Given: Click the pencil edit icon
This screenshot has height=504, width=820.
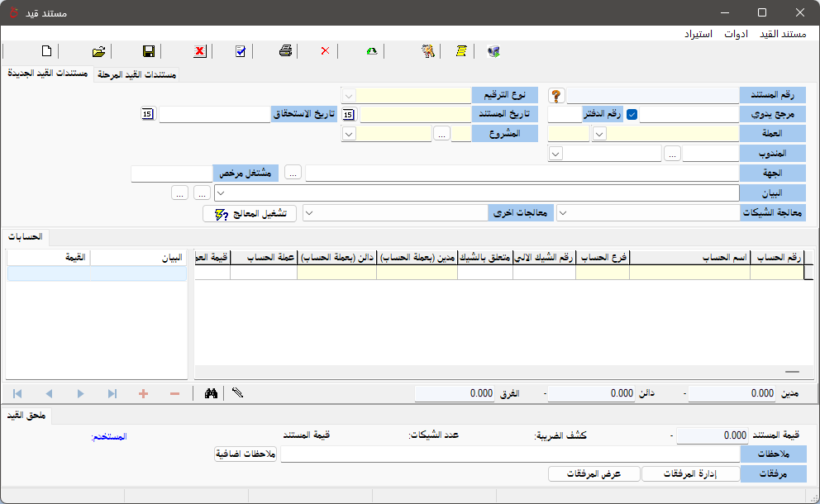Looking at the screenshot, I should (237, 392).
